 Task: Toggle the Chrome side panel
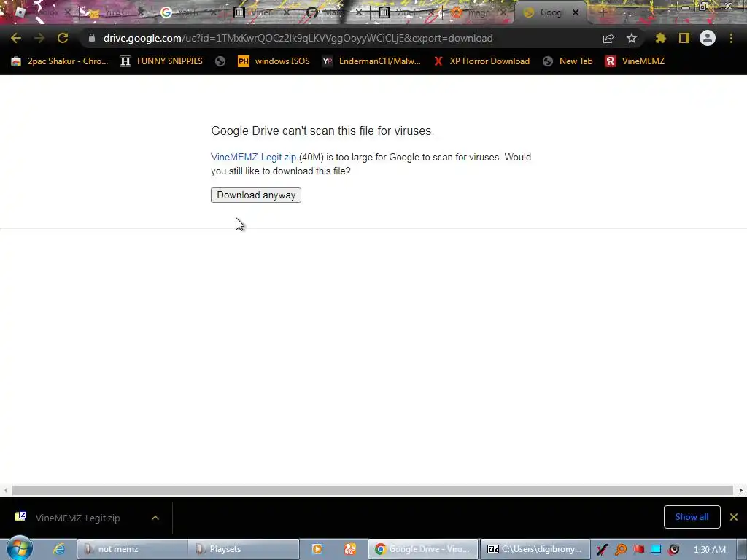(684, 38)
